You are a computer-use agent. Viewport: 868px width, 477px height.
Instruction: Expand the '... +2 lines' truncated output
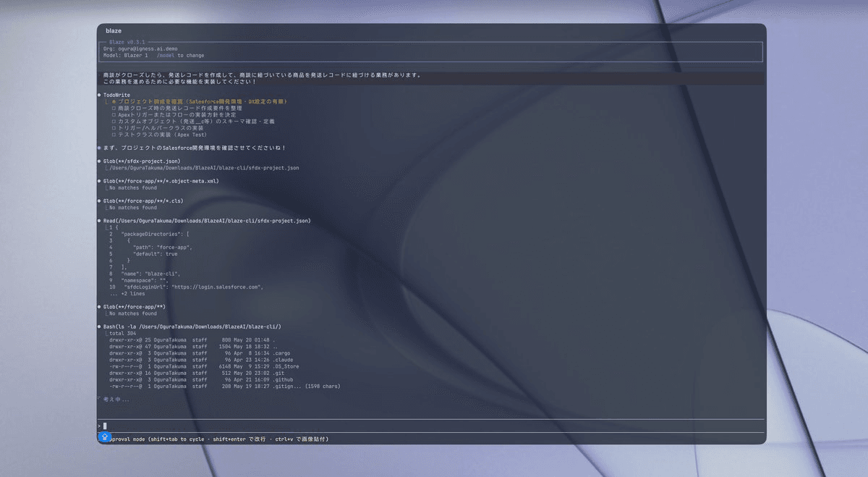[x=127, y=294]
